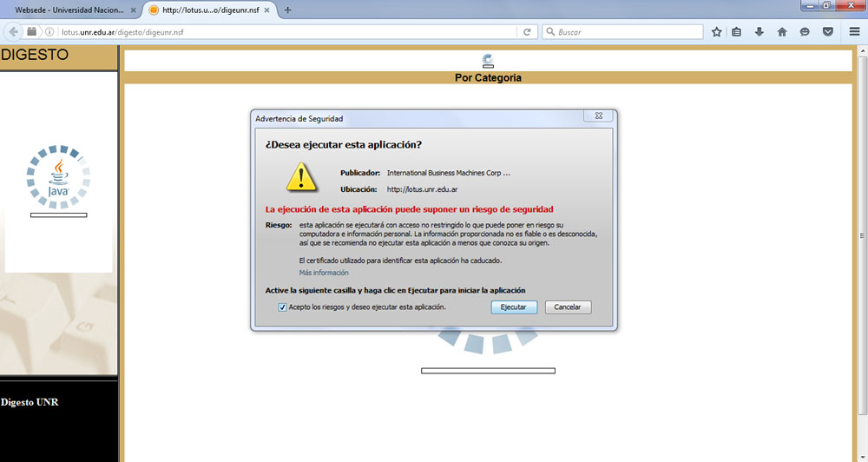Viewport: 868px width, 462px height.
Task: Click the yellow warning triangle icon
Action: pos(302,177)
